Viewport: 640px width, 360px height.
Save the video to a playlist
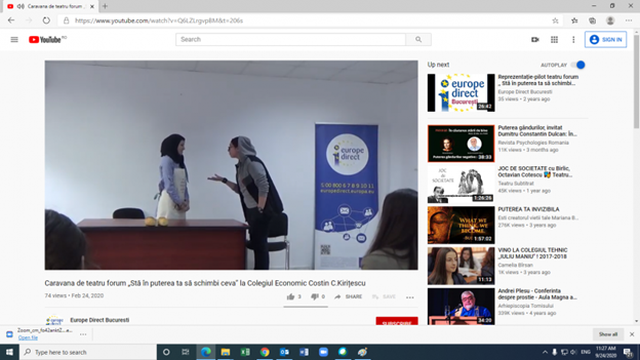(x=384, y=297)
